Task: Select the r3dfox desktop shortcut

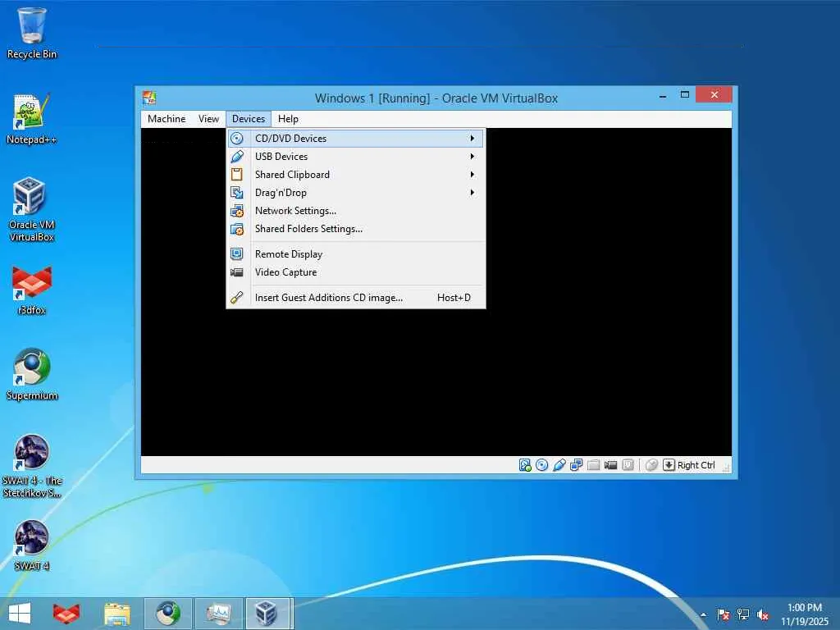Action: [32, 290]
